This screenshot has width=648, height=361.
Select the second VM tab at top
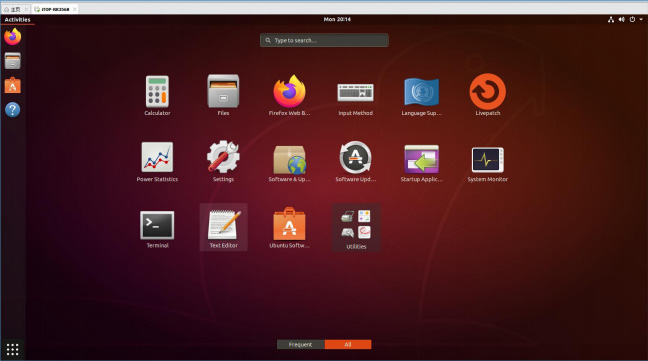pyautogui.click(x=55, y=9)
